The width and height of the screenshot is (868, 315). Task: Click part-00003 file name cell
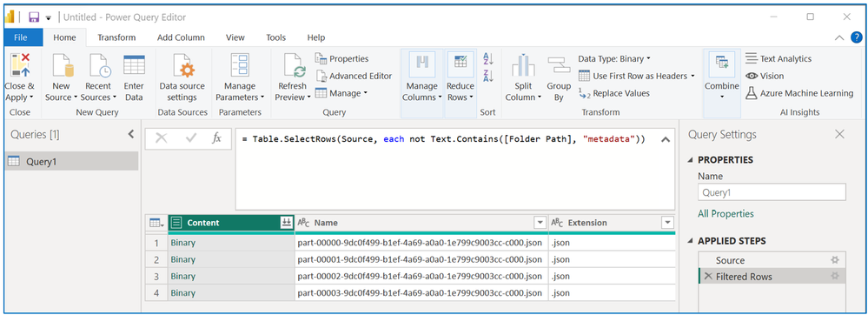point(421,293)
